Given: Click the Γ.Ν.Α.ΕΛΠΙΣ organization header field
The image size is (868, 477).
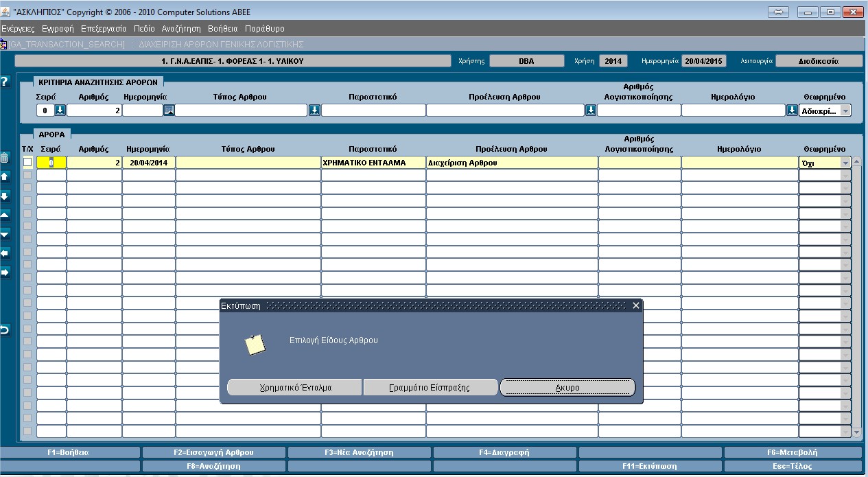Looking at the screenshot, I should [x=233, y=61].
